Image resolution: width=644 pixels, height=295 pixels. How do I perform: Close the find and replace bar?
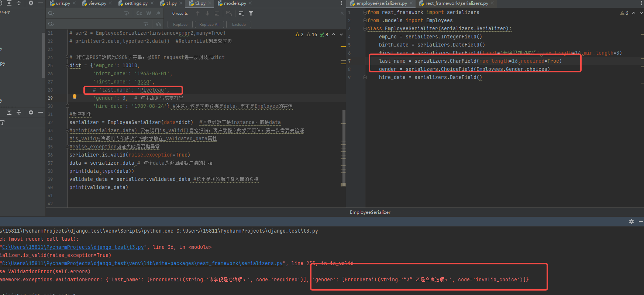[x=342, y=13]
